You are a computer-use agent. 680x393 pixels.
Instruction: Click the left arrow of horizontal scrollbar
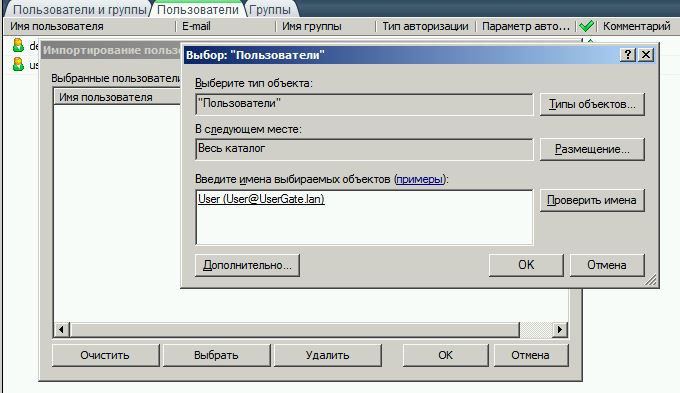coord(61,330)
